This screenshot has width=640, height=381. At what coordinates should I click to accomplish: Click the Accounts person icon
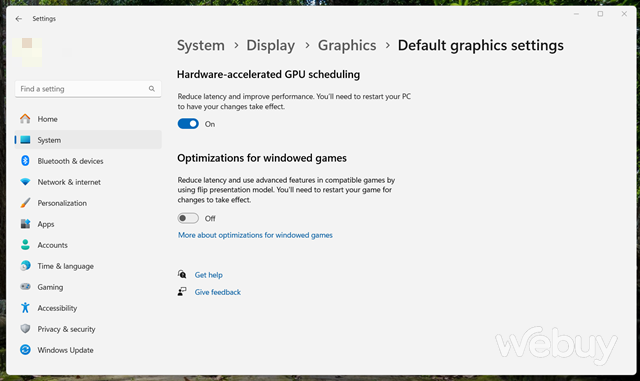tap(25, 245)
